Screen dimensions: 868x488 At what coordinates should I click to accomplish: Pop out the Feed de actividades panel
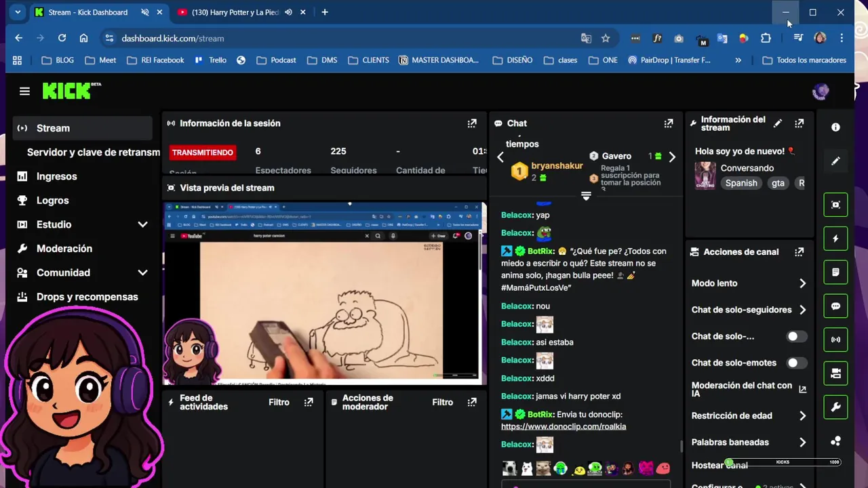click(309, 403)
